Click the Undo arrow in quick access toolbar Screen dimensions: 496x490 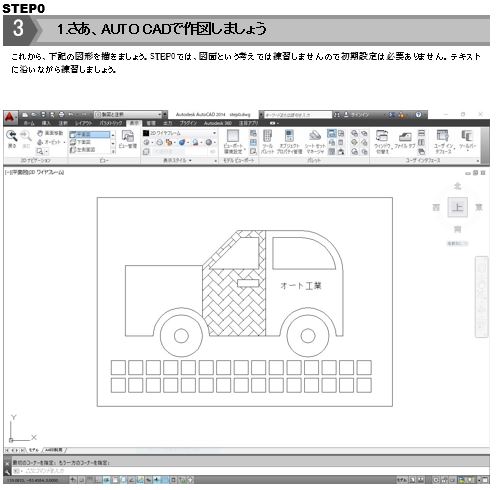(x=71, y=115)
